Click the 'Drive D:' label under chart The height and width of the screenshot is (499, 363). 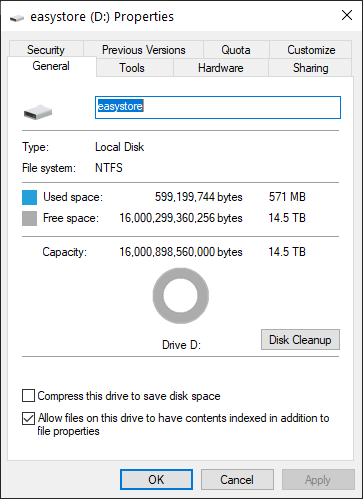point(181,345)
